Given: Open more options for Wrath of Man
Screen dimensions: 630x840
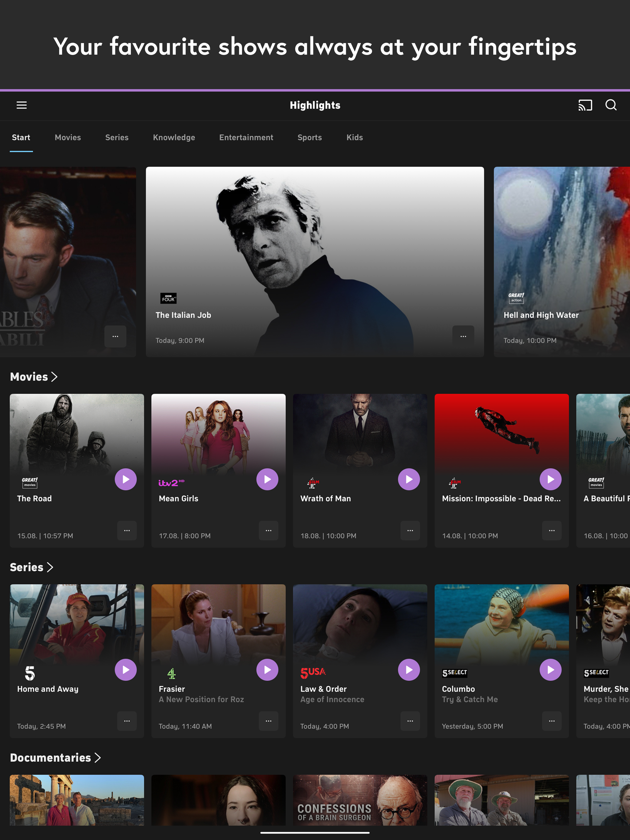Looking at the screenshot, I should point(410,530).
